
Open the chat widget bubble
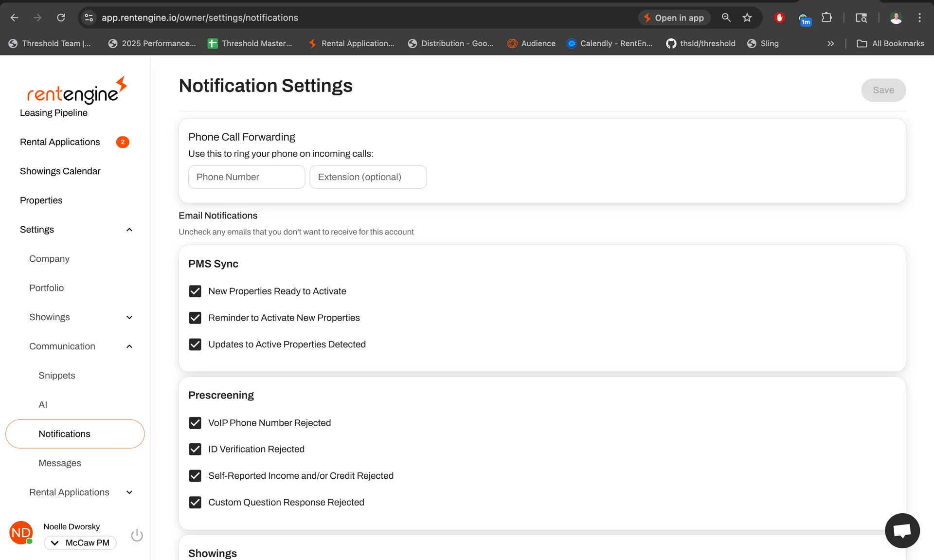[902, 530]
